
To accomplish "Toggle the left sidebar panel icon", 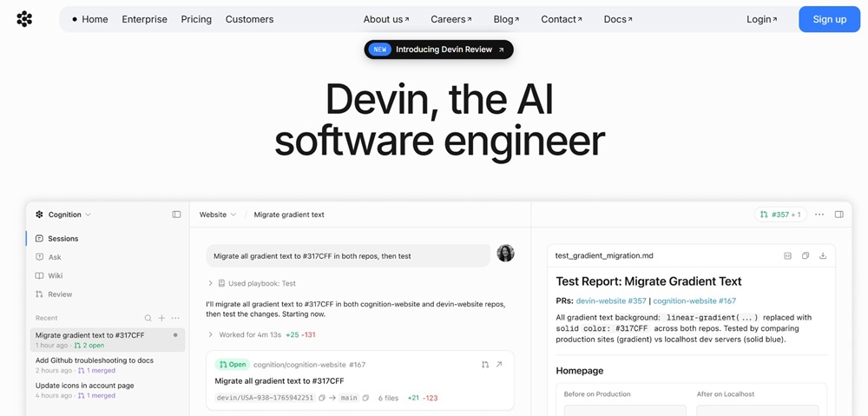I will pos(176,215).
